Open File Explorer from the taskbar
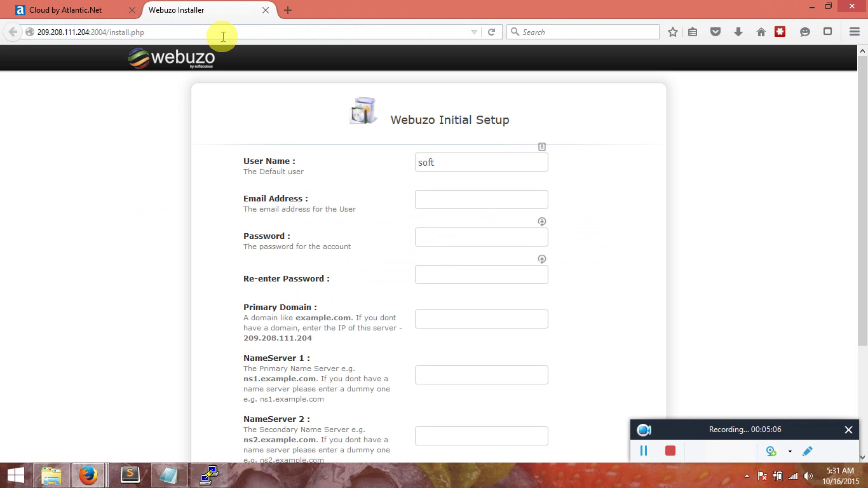Image resolution: width=868 pixels, height=488 pixels. pos(51,475)
